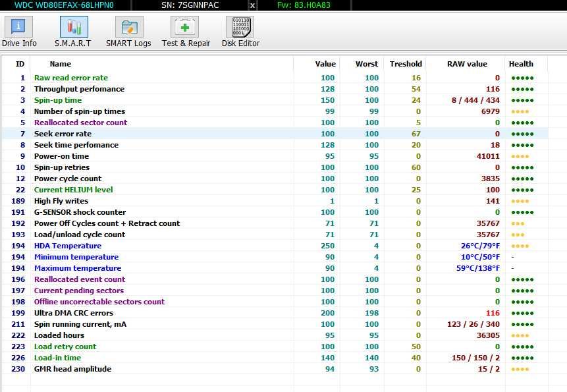Select Offline uncorrectable sectors count row
This screenshot has width=567, height=392.
pyautogui.click(x=275, y=302)
